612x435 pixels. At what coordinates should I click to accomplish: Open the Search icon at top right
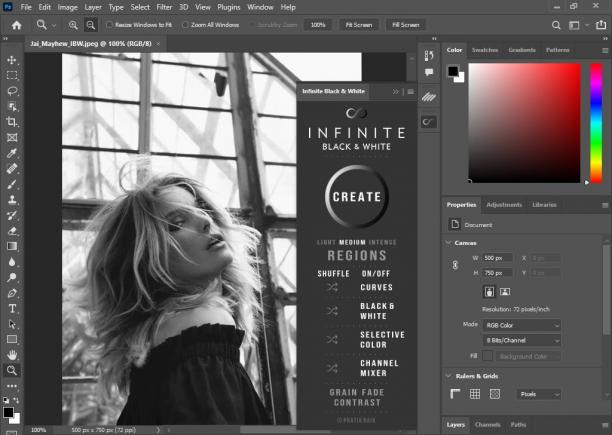click(x=556, y=25)
